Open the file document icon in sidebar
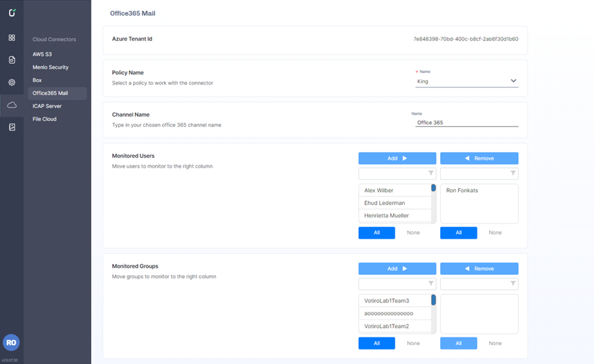Image resolution: width=594 pixels, height=364 pixels. pos(12,60)
